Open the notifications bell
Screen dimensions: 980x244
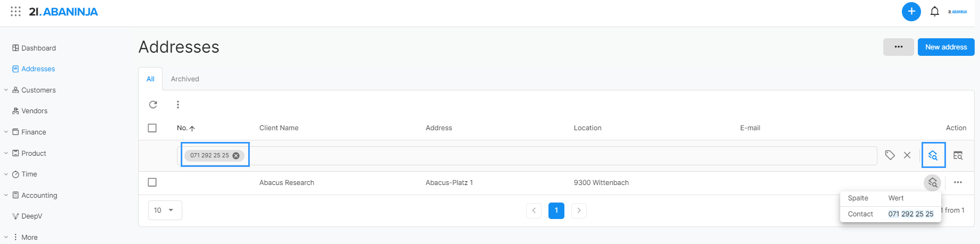click(934, 12)
